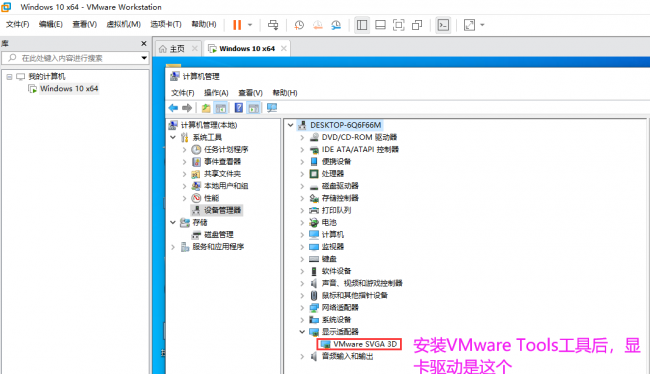Click the scan for hardware changes icon
The width and height of the screenshot is (650, 374).
(272, 108)
